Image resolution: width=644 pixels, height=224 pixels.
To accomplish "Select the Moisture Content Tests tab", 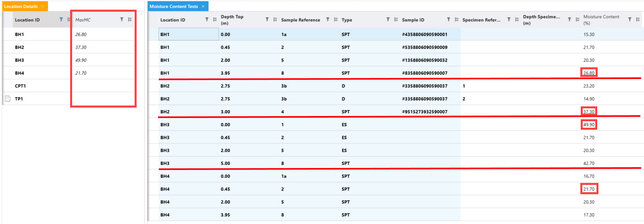I will tap(174, 6).
